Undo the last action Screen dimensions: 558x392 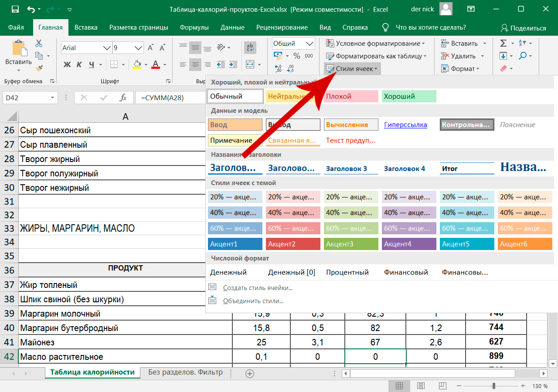(31, 9)
